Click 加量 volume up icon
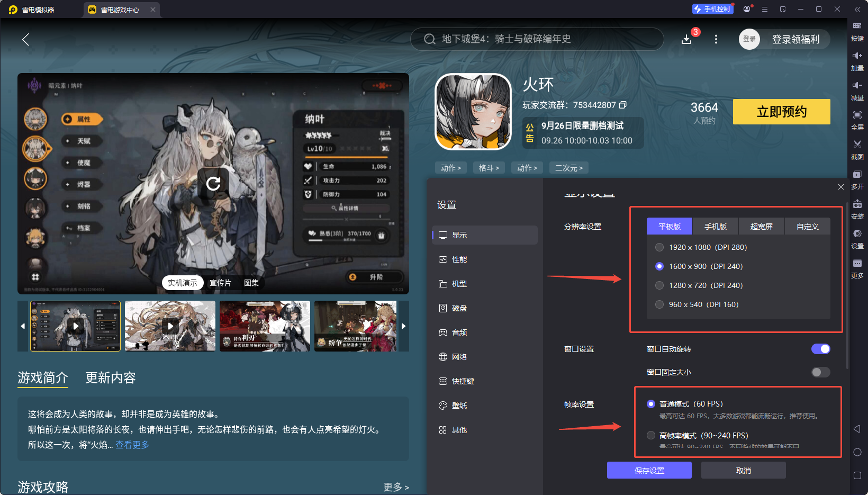This screenshot has height=495, width=868. click(857, 61)
